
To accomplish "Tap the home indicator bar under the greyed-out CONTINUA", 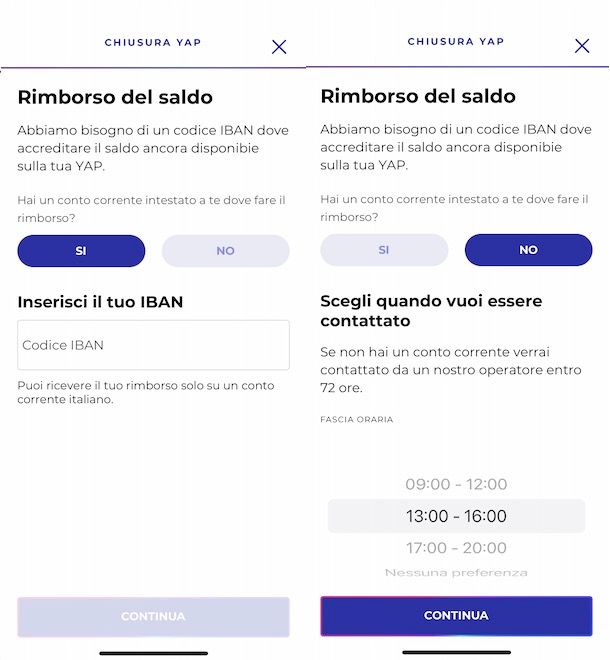I will [153, 653].
